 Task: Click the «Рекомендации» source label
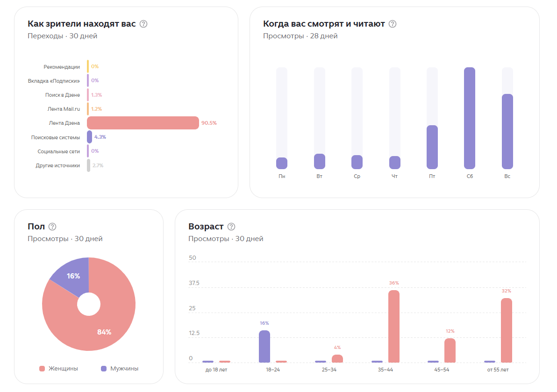[62, 67]
